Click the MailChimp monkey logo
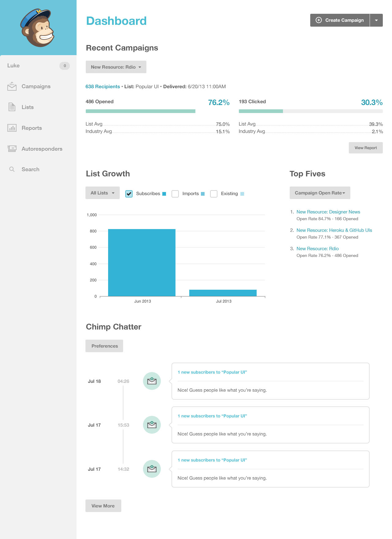Viewport: 392px width, 539px height. click(x=37, y=28)
